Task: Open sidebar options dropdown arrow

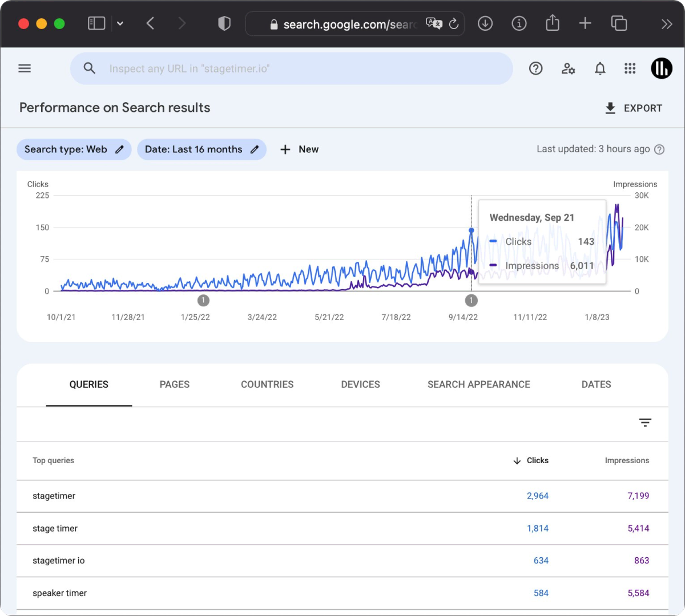Action: [x=120, y=23]
